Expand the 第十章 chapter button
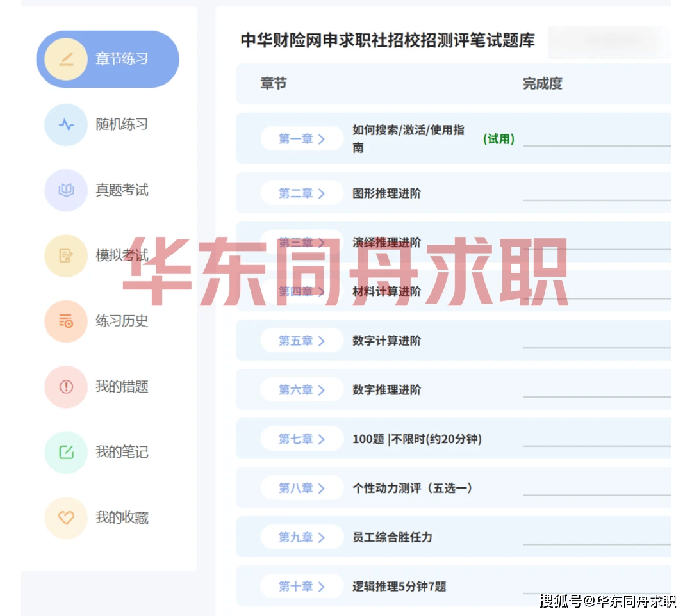Image resolution: width=692 pixels, height=616 pixels. click(x=302, y=587)
